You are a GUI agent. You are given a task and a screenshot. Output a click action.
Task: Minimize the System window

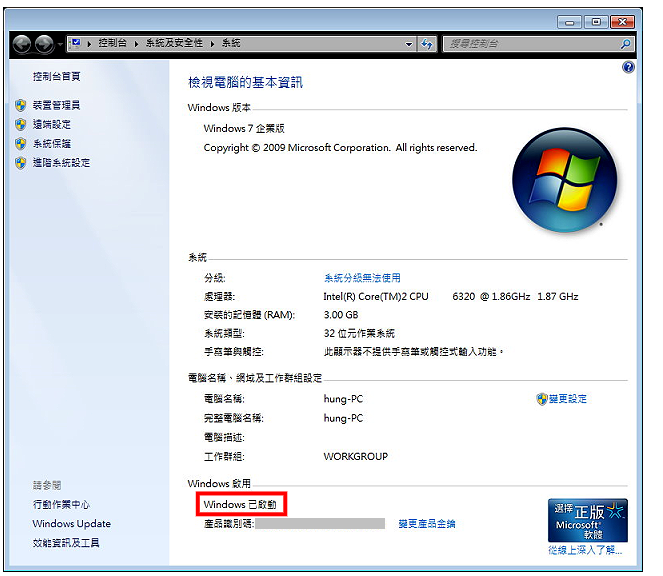coord(570,22)
